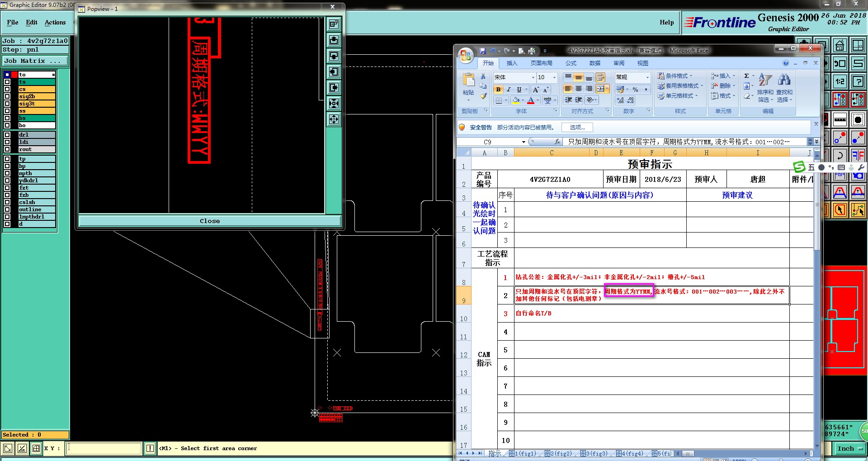Click the Cut scissors icon
The image size is (868, 461).
[483, 76]
